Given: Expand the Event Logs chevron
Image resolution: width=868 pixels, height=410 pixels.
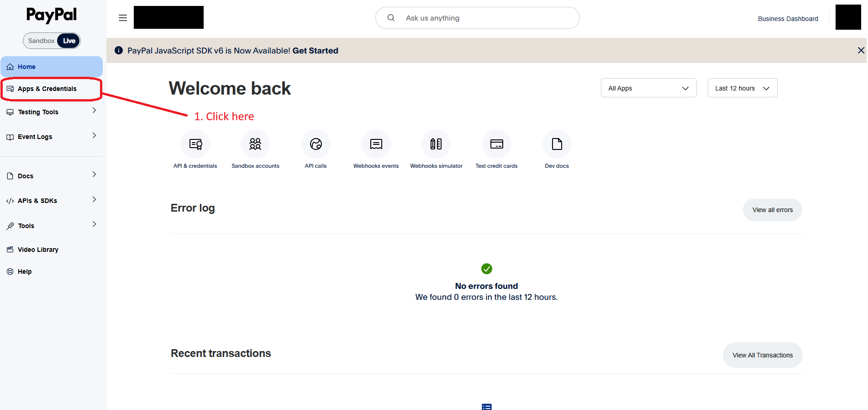Looking at the screenshot, I should 94,135.
